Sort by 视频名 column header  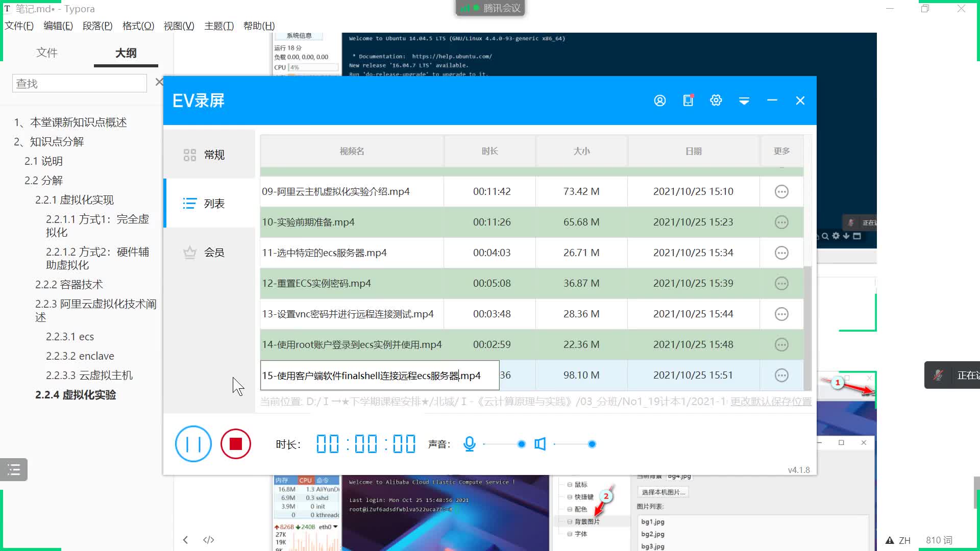[352, 151]
